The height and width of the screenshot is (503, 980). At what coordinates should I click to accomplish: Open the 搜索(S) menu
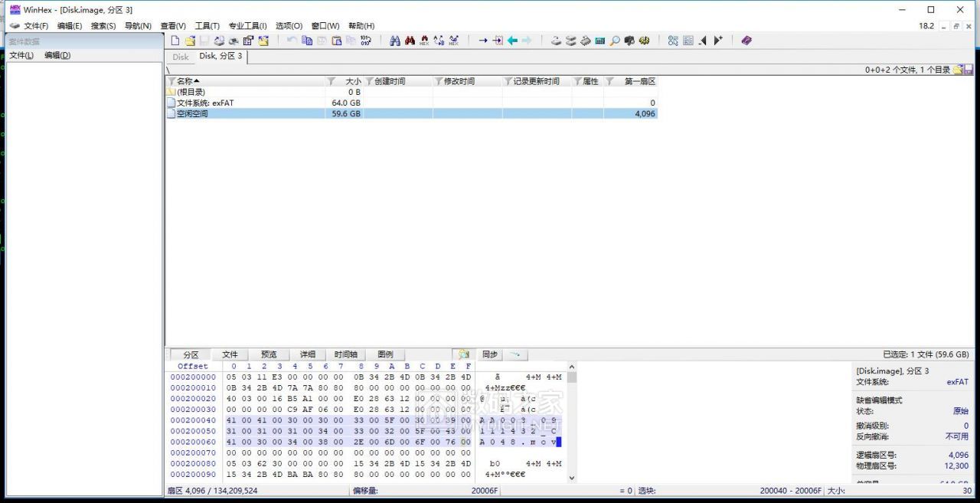[x=103, y=26]
